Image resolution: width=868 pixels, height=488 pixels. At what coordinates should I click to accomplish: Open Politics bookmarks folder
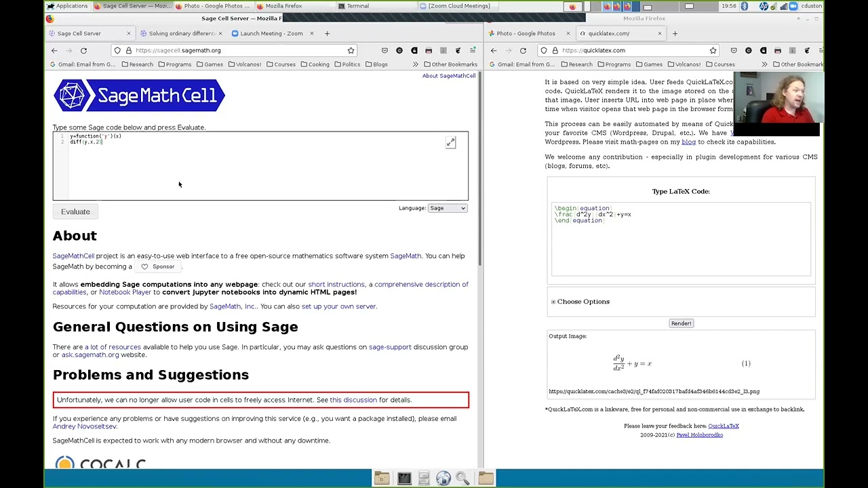[347, 64]
